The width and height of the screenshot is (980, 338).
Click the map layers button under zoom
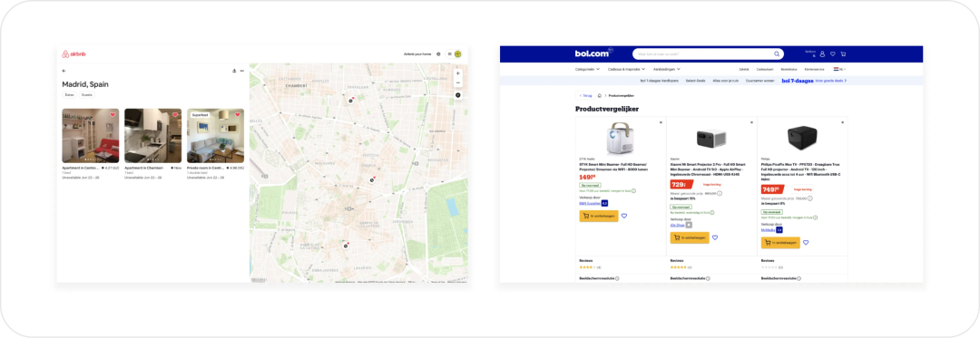click(458, 95)
